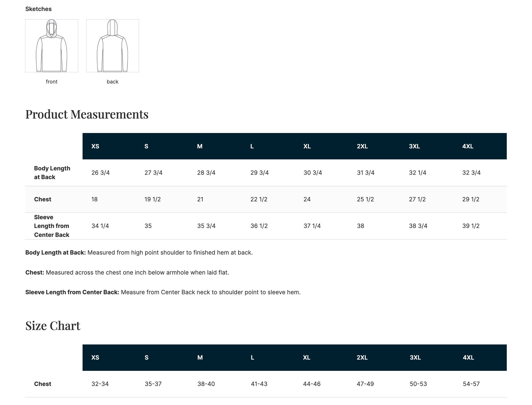
Task: Click the 38-40 chest size range
Action: tap(206, 384)
